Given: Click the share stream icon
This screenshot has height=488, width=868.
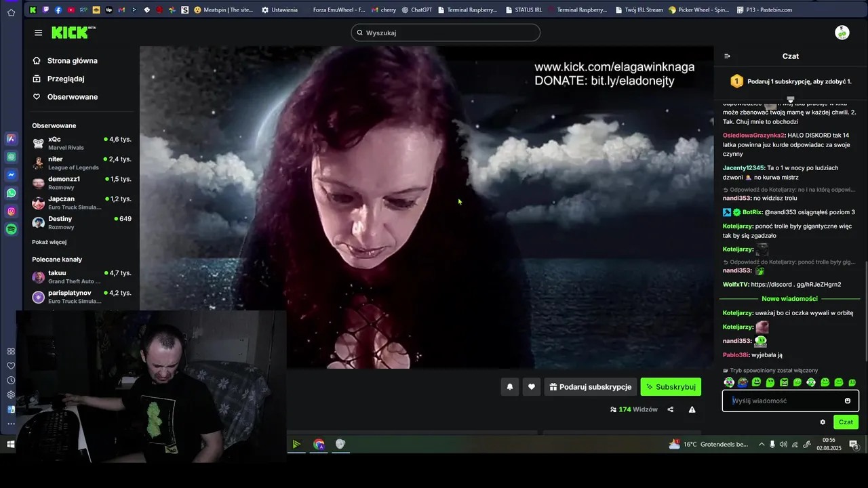Looking at the screenshot, I should [671, 409].
